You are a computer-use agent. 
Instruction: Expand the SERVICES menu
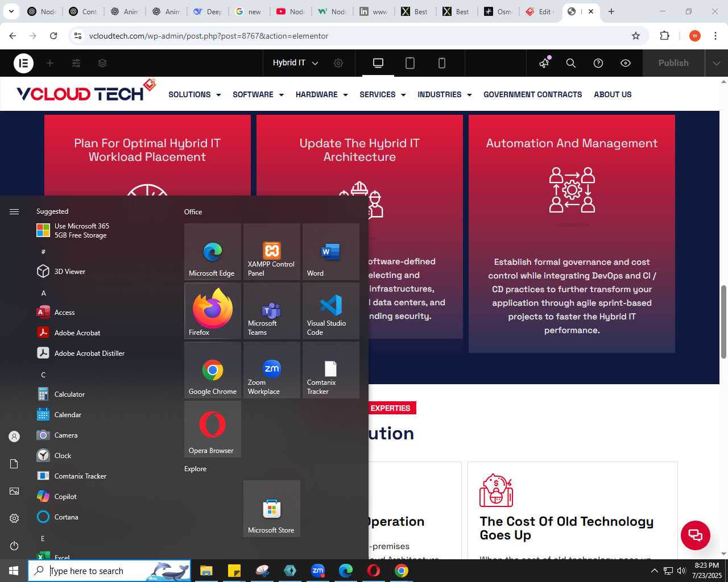tap(383, 94)
